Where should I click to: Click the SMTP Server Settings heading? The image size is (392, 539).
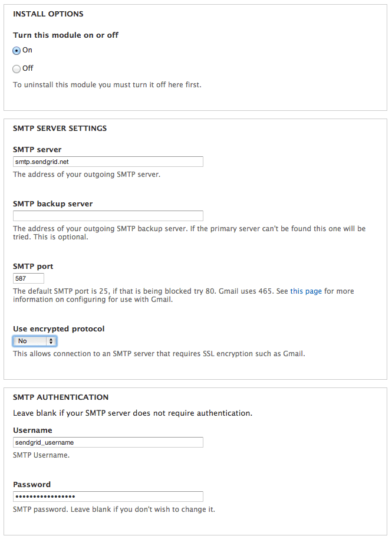(x=60, y=128)
